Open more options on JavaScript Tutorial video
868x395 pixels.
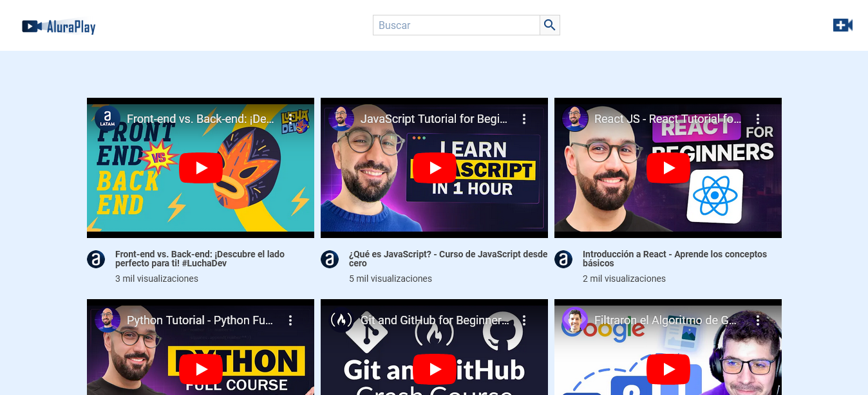[x=524, y=119]
